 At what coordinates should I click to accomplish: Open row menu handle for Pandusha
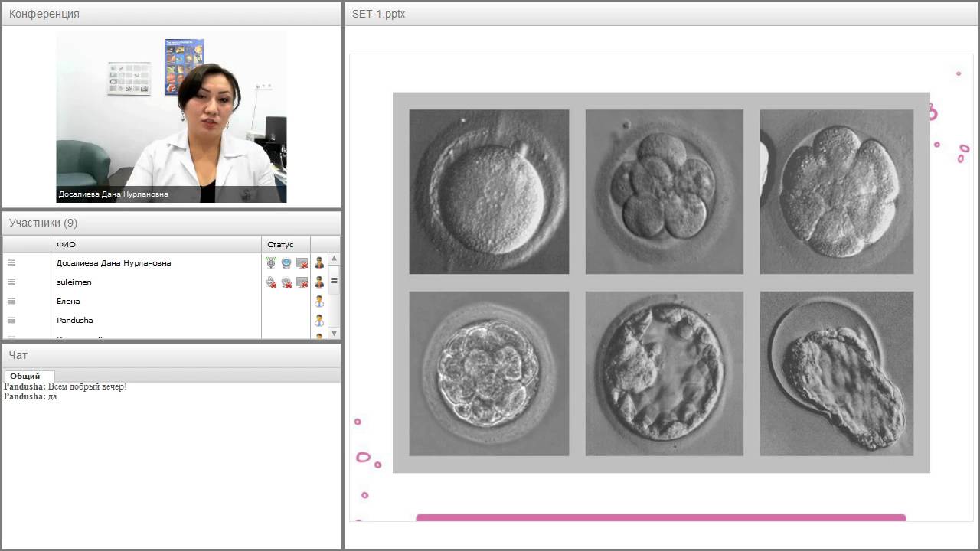pyautogui.click(x=11, y=320)
